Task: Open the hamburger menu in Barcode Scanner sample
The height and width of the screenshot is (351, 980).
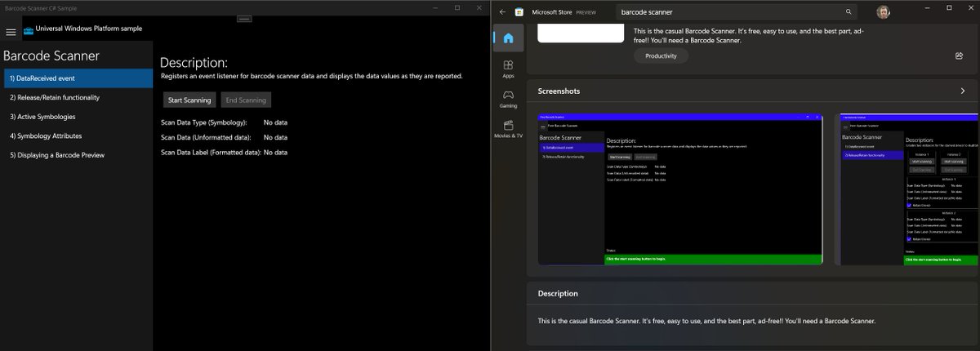Action: [11, 32]
